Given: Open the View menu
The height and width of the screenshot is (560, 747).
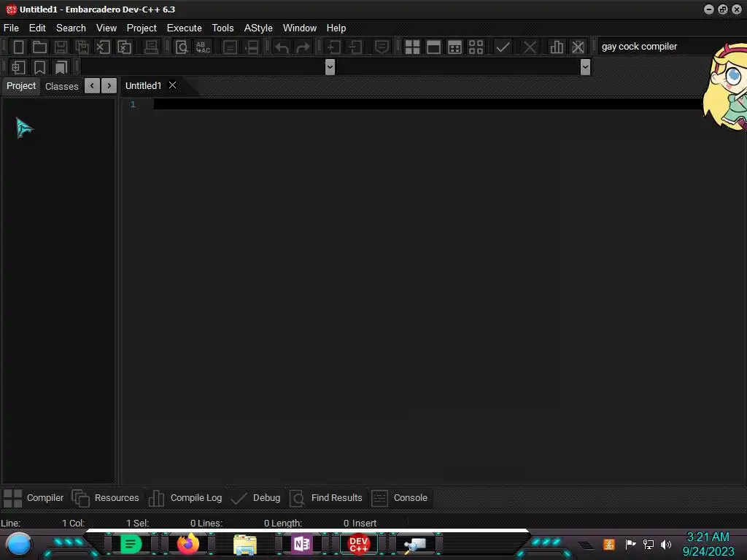Looking at the screenshot, I should [x=107, y=28].
